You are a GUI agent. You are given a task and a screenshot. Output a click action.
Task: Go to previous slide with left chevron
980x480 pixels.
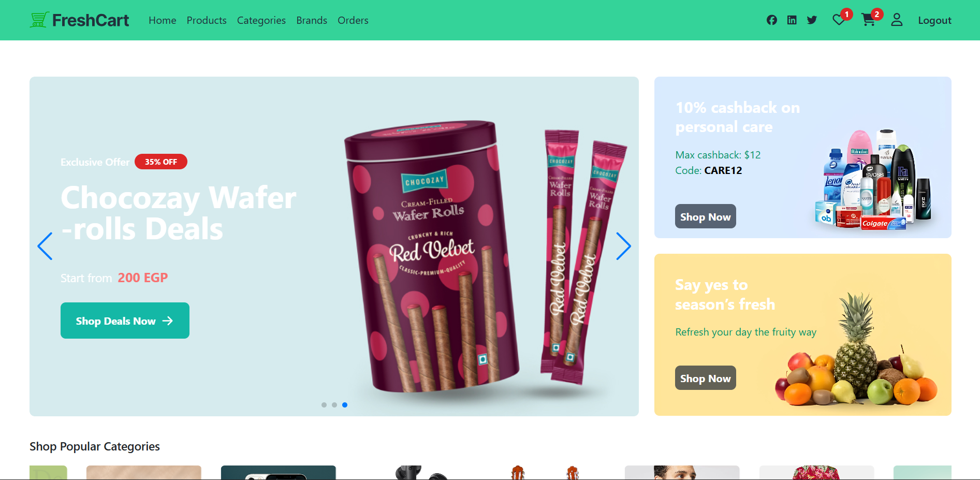coord(45,246)
